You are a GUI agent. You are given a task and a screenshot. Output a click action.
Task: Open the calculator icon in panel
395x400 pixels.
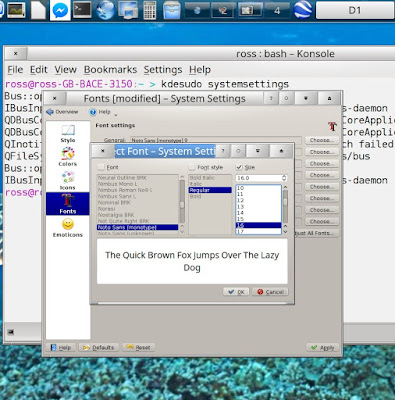point(150,10)
